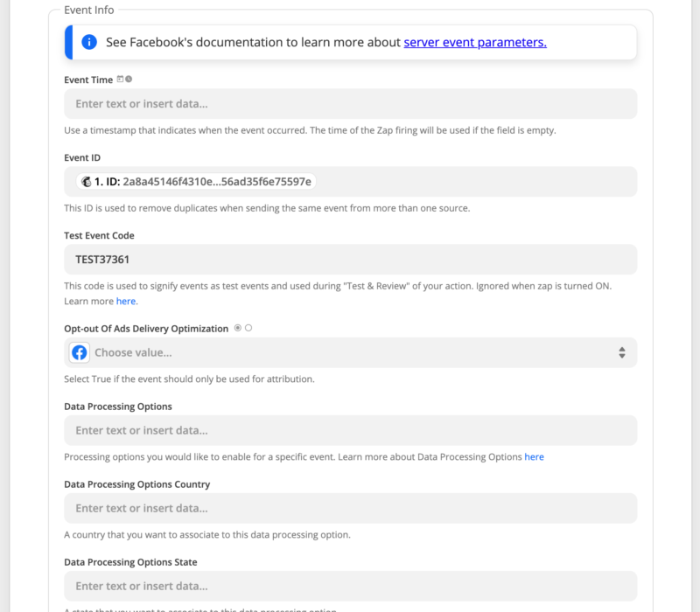Open Data Processing Options "here" link
Viewport: 700px width, 612px height.
coord(534,456)
